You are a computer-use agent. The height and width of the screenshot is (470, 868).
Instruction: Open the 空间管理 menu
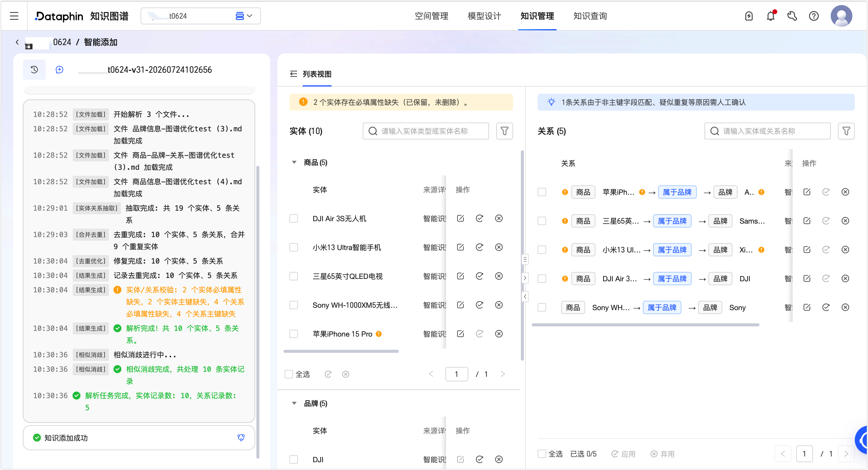click(431, 16)
